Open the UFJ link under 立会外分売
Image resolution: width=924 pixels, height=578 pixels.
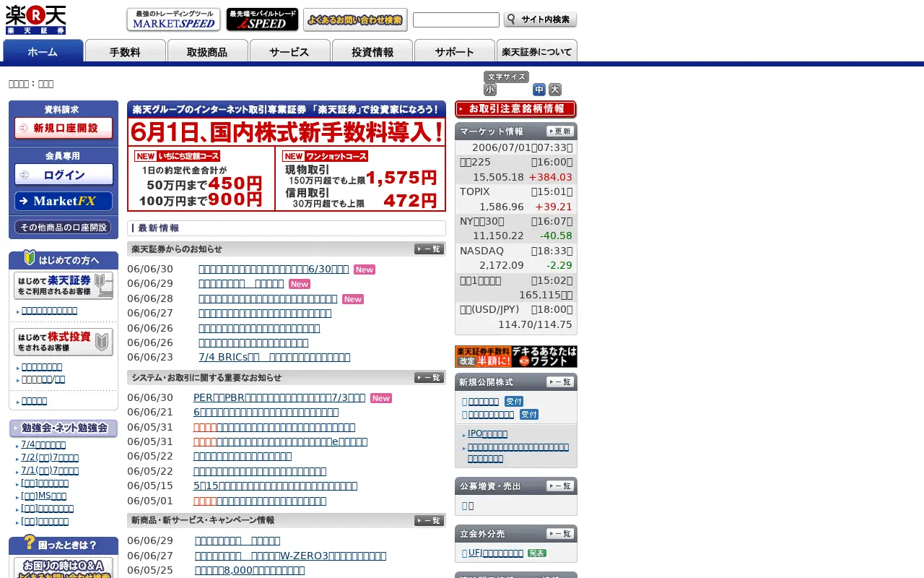[496, 553]
